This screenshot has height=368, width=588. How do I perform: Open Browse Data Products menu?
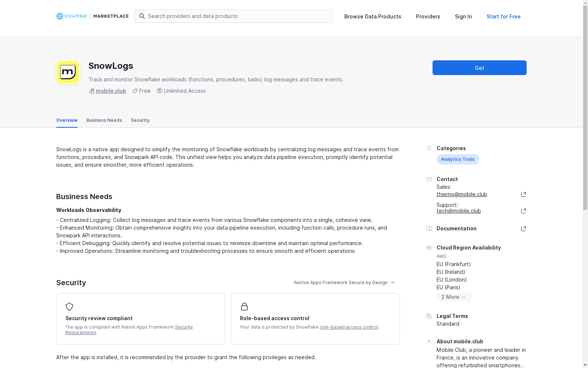[x=373, y=17]
